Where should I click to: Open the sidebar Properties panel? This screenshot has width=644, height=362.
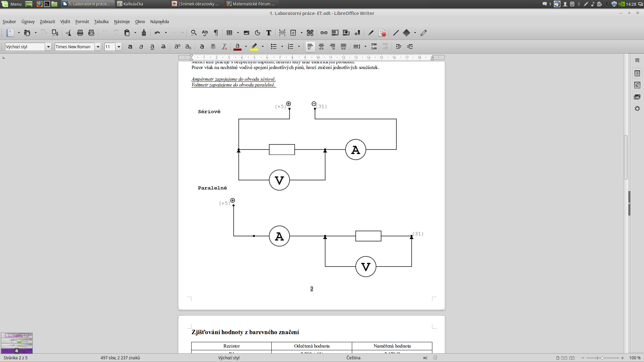point(637,73)
